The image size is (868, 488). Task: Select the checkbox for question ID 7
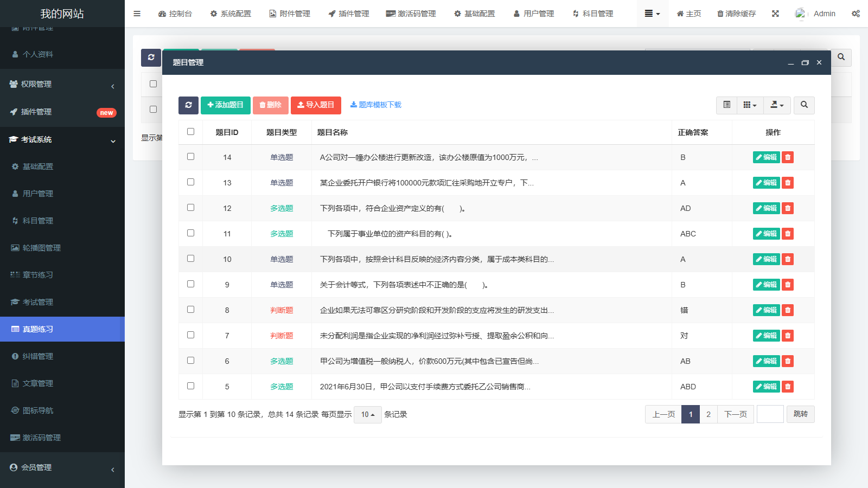point(190,335)
